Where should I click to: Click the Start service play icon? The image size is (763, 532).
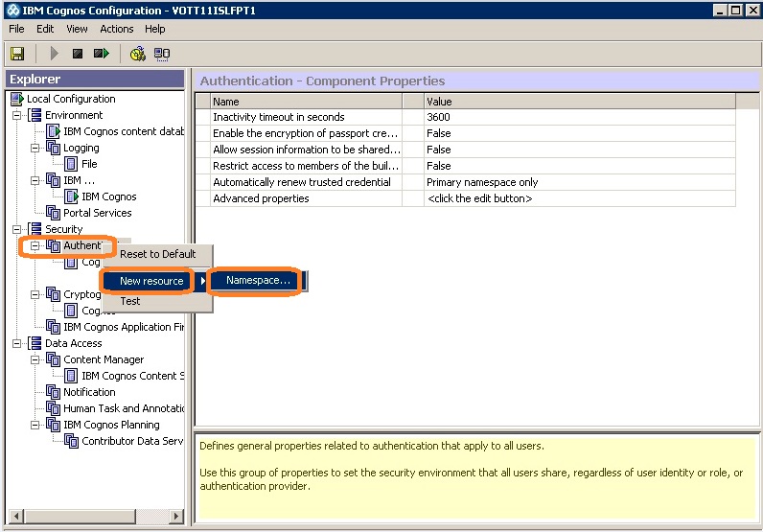click(54, 54)
